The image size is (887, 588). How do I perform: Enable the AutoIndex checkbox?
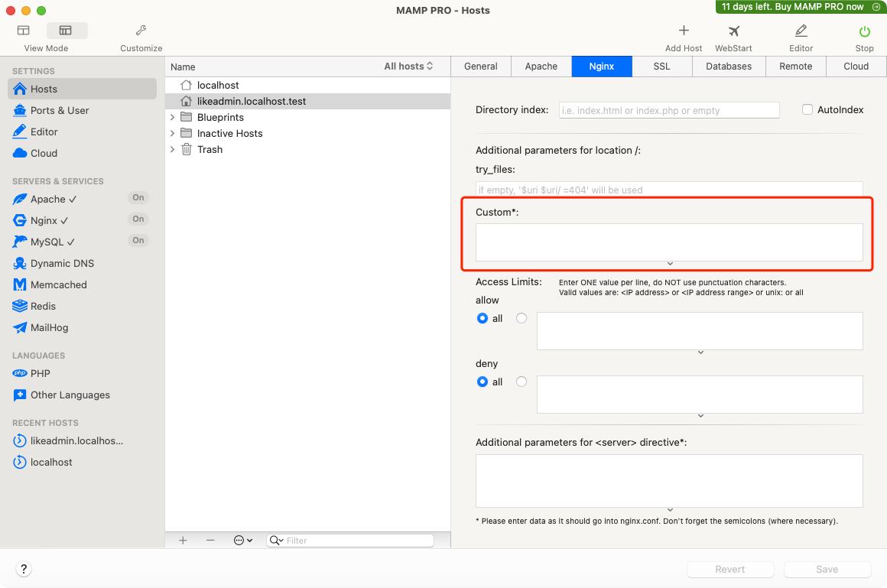pyautogui.click(x=807, y=109)
